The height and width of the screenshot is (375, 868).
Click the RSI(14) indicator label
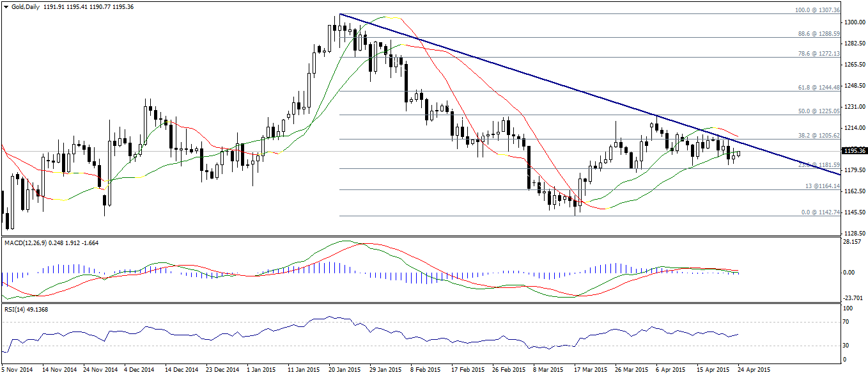point(16,310)
